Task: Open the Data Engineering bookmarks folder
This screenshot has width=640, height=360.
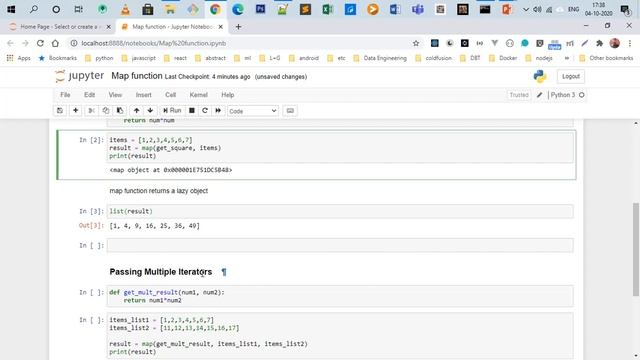Action: 380,58
